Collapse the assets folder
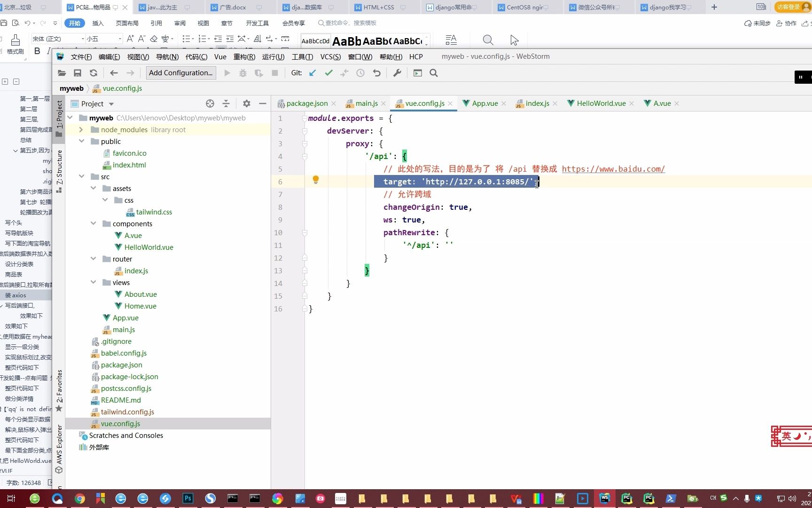Screen dimensions: 812x508 93,188
